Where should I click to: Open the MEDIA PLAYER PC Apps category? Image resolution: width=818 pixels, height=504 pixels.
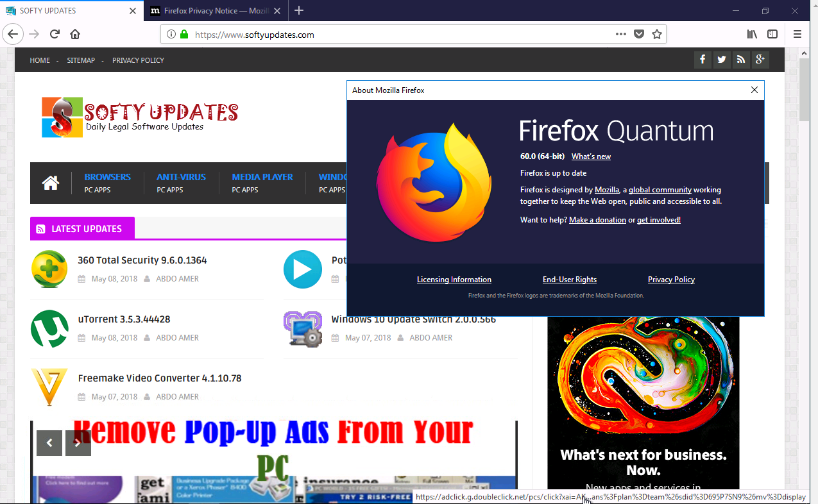[x=262, y=183]
